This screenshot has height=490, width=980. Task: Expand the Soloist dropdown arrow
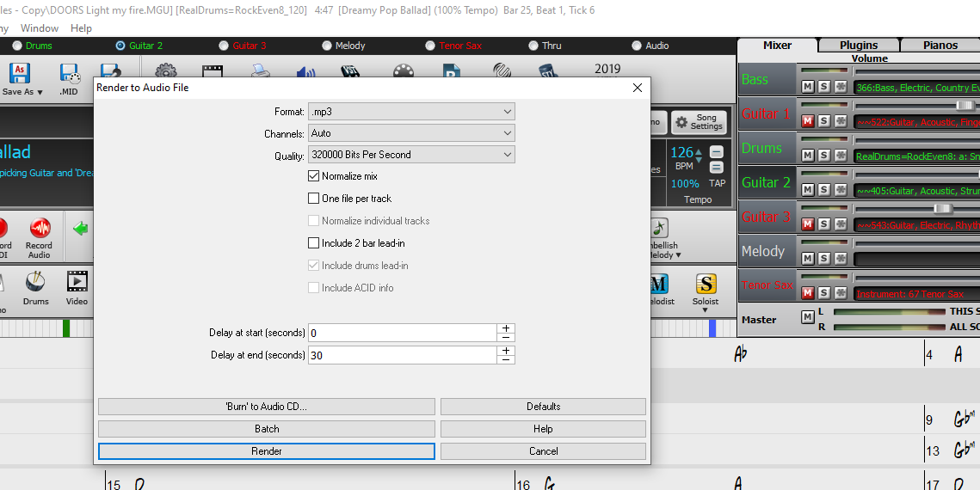point(705,310)
